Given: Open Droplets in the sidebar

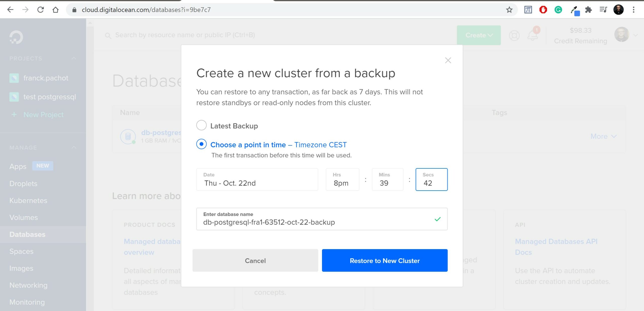Looking at the screenshot, I should pyautogui.click(x=23, y=184).
